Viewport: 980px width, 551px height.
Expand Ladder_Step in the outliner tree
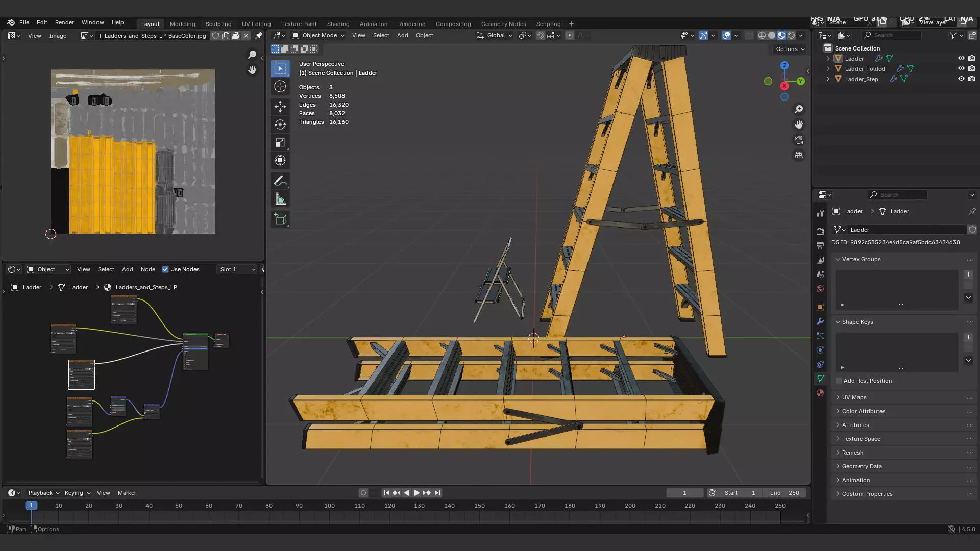[828, 79]
